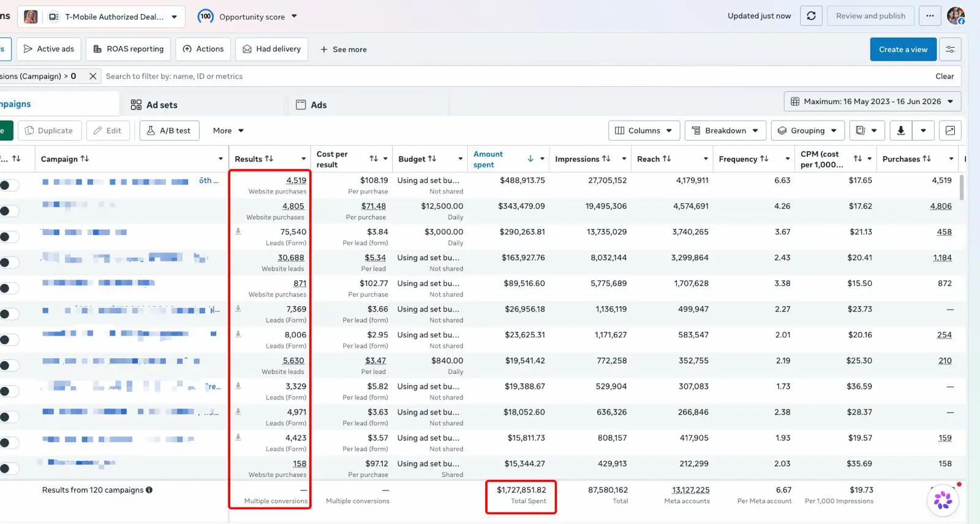
Task: Click the download icon in 75,540 row
Action: pos(238,231)
